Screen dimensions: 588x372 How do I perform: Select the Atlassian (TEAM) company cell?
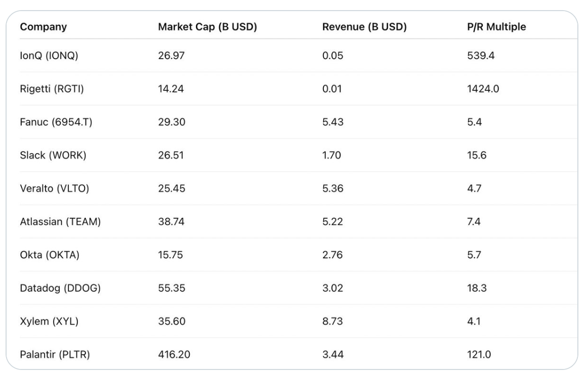[60, 221]
